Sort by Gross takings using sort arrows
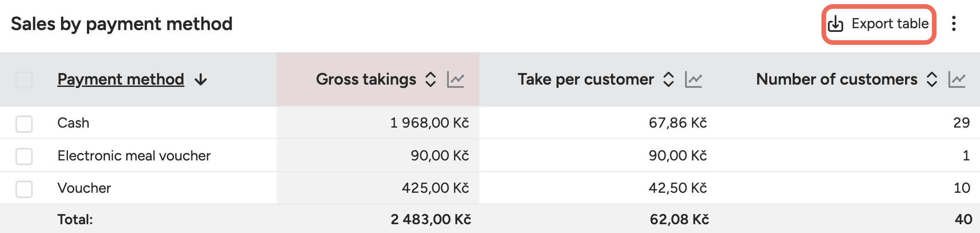The height and width of the screenshot is (233, 980). click(430, 80)
